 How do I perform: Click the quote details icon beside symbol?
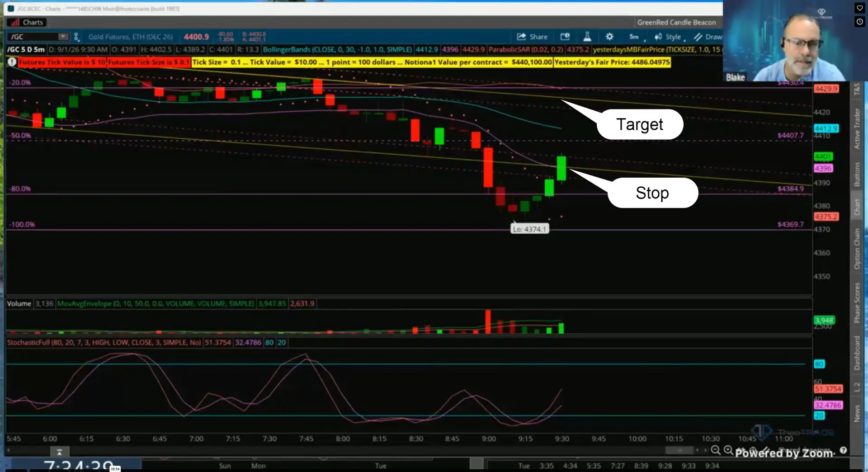pyautogui.click(x=76, y=37)
